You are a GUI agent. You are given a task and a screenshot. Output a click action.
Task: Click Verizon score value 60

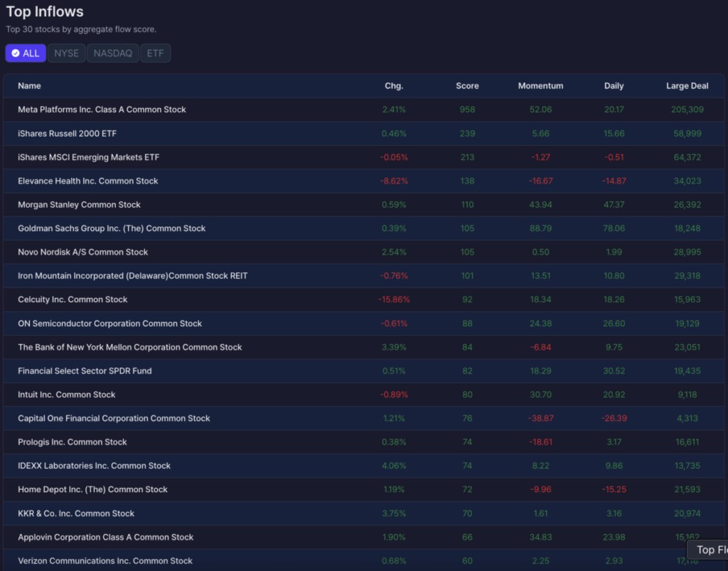[467, 560]
